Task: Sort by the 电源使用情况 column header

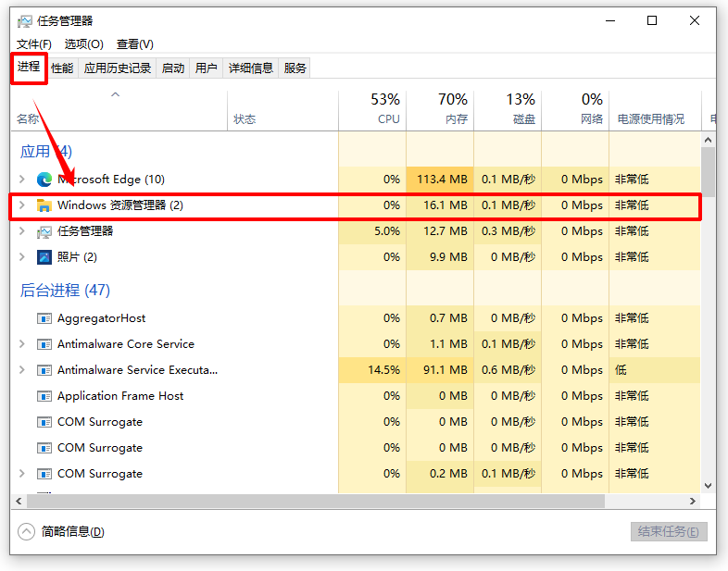Action: tap(655, 110)
